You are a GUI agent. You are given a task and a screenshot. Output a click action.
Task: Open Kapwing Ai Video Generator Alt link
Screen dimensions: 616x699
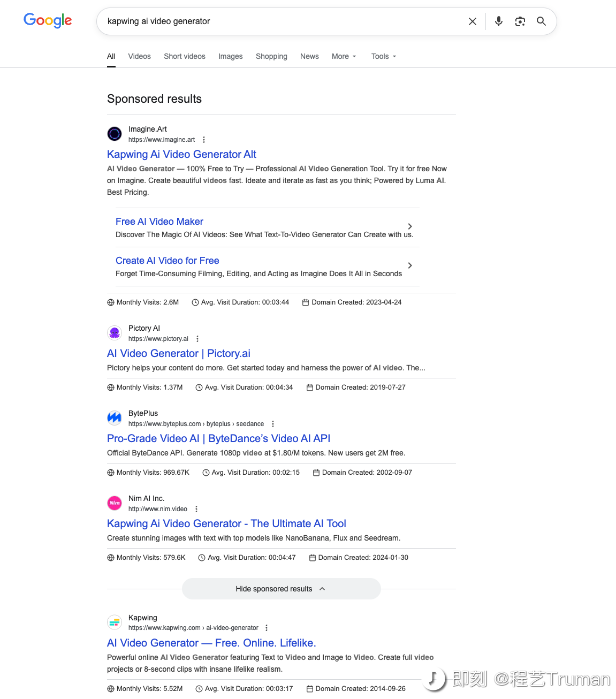click(181, 154)
